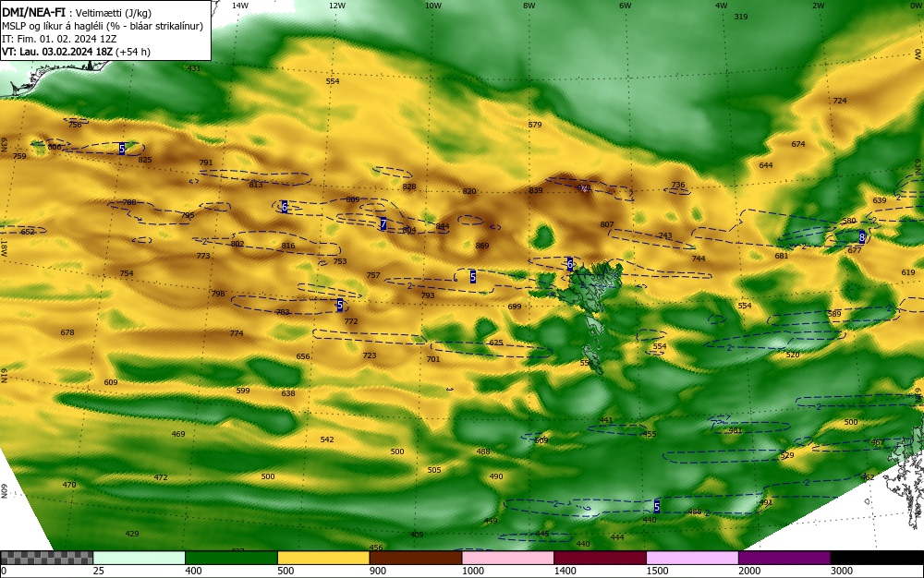Click the blue boxed contour label '8'

862,237
